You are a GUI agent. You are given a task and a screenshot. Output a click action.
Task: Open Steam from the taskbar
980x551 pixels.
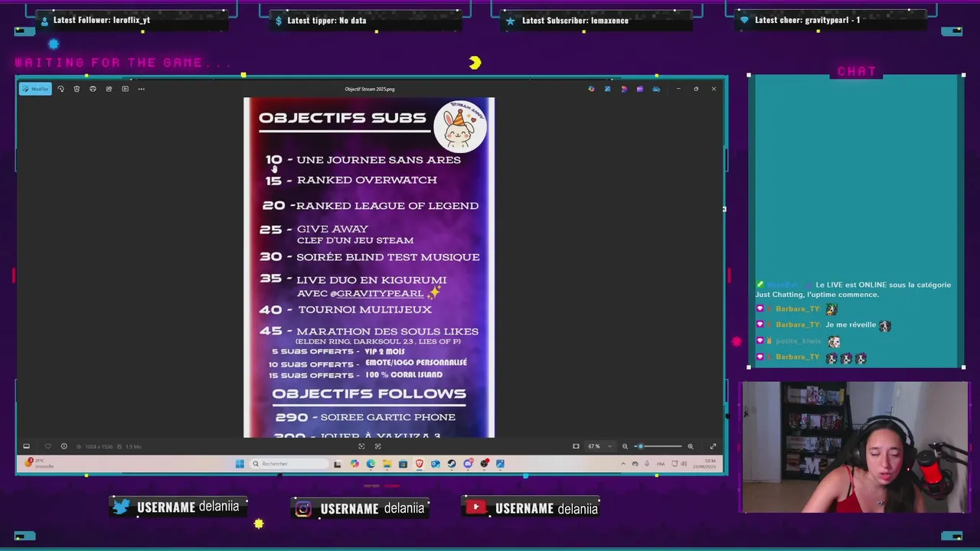(451, 464)
